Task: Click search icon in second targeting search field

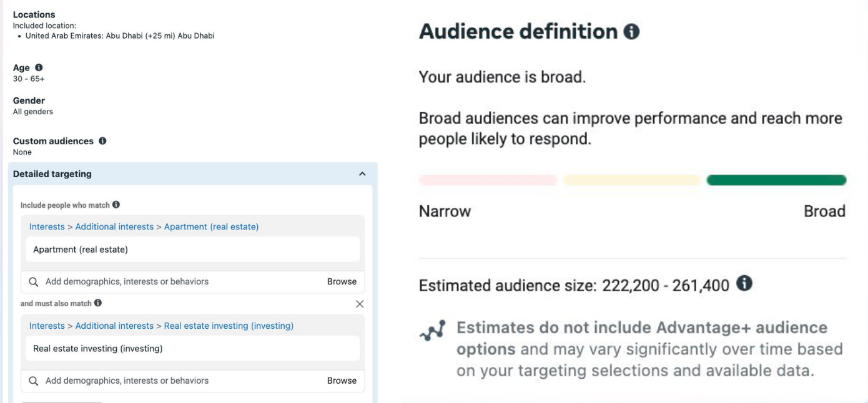Action: [34, 381]
